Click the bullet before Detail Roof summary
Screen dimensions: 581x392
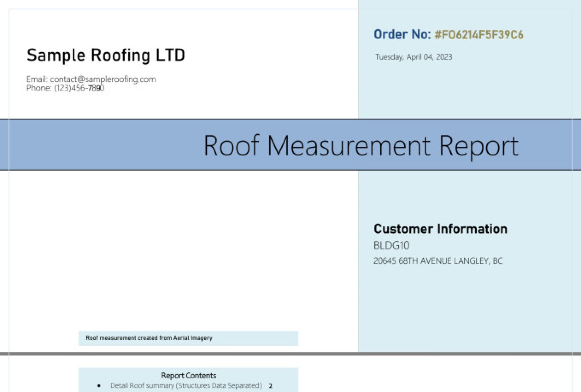[99, 386]
